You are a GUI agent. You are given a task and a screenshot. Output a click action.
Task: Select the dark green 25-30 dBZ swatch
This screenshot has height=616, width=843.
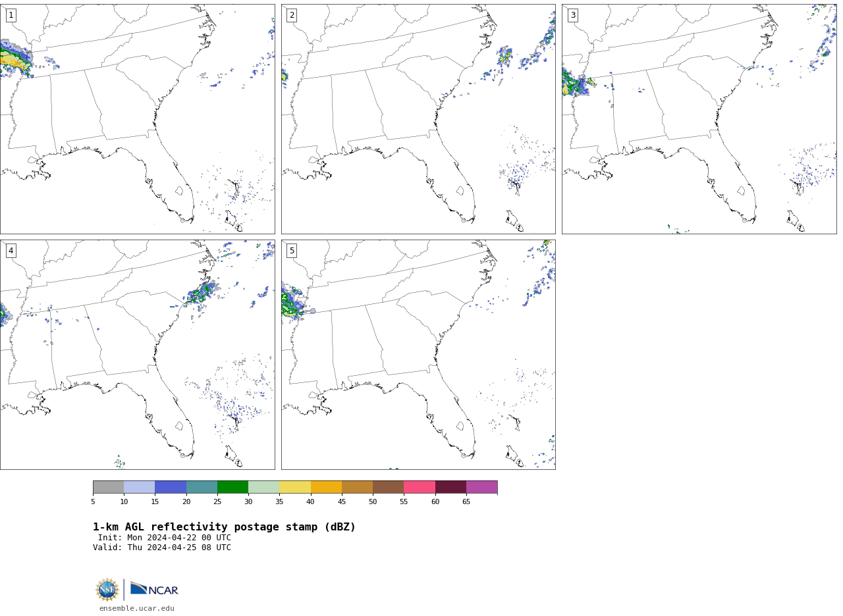tap(232, 487)
